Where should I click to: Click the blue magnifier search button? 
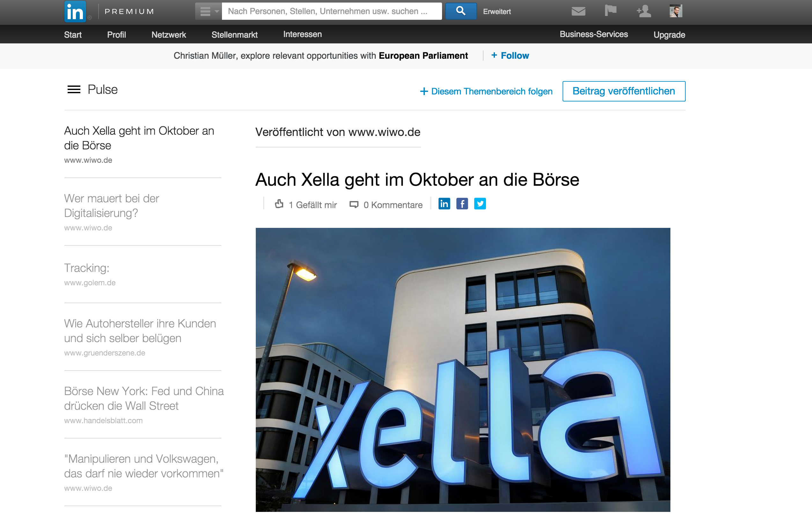pos(461,11)
